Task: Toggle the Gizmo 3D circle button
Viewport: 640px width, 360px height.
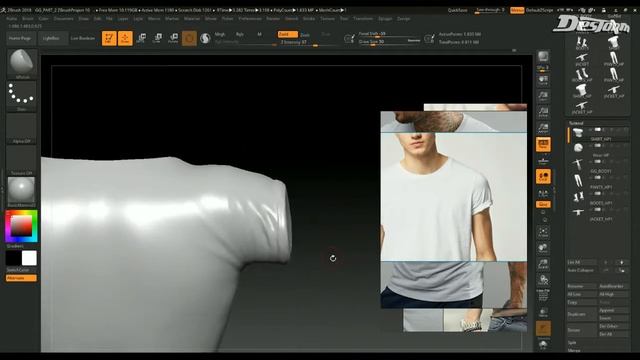Action: [189, 38]
